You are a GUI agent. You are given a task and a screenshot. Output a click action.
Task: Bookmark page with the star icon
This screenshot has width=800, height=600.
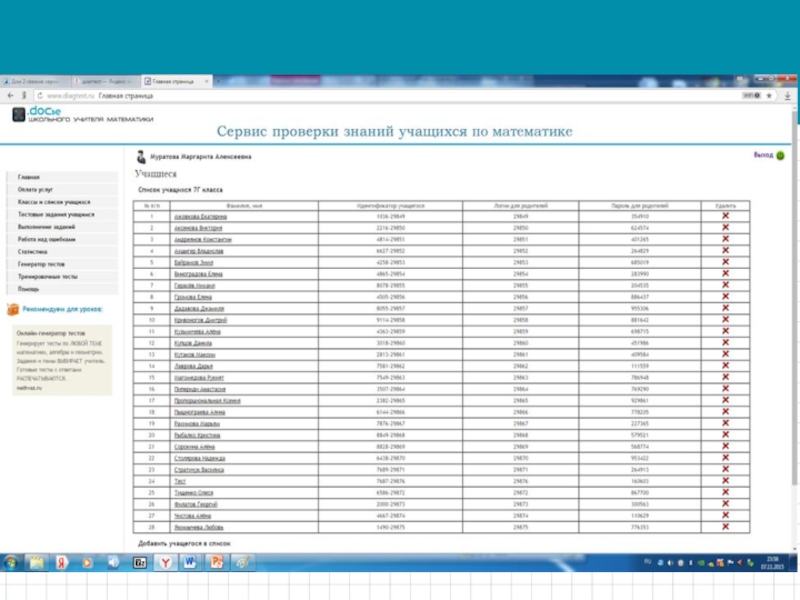coord(769,95)
